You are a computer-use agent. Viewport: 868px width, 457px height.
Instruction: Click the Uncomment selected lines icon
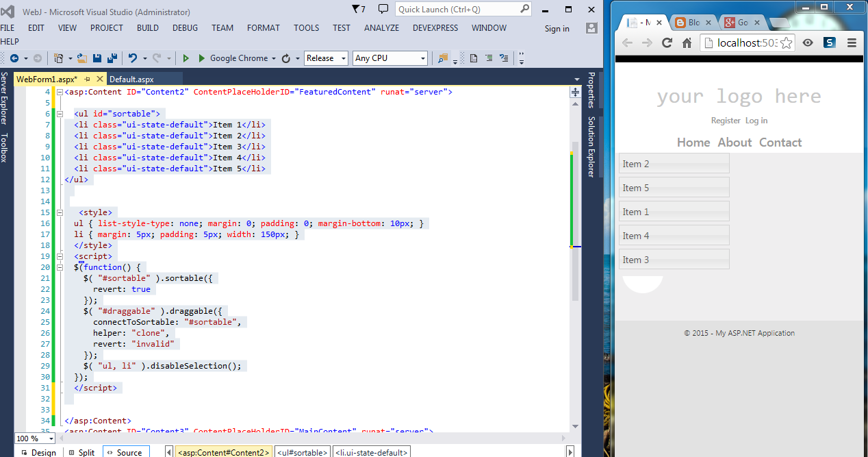[505, 58]
